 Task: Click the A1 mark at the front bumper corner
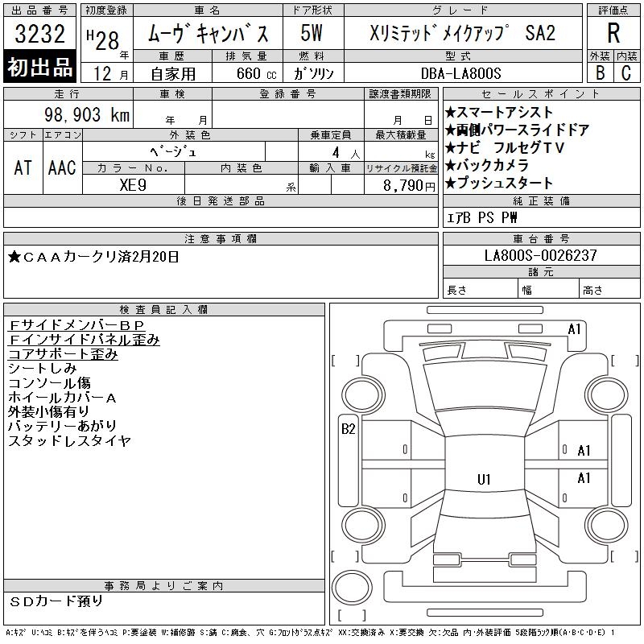[x=574, y=329]
